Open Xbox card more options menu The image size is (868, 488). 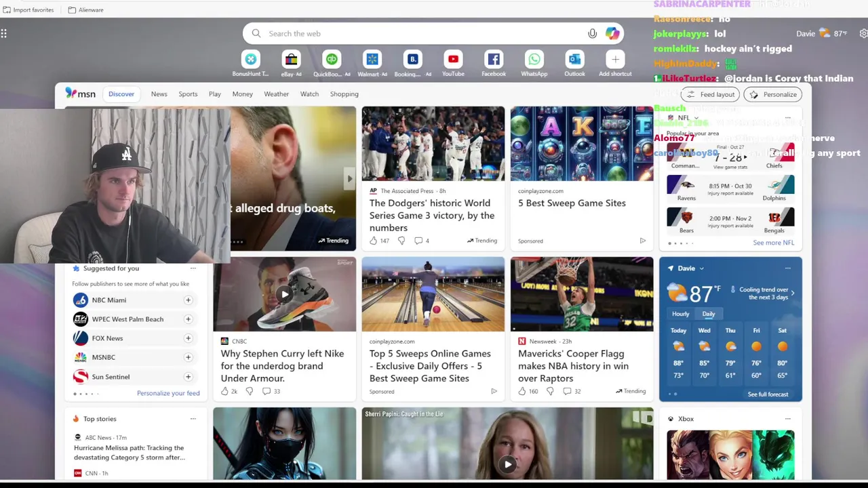[787, 419]
